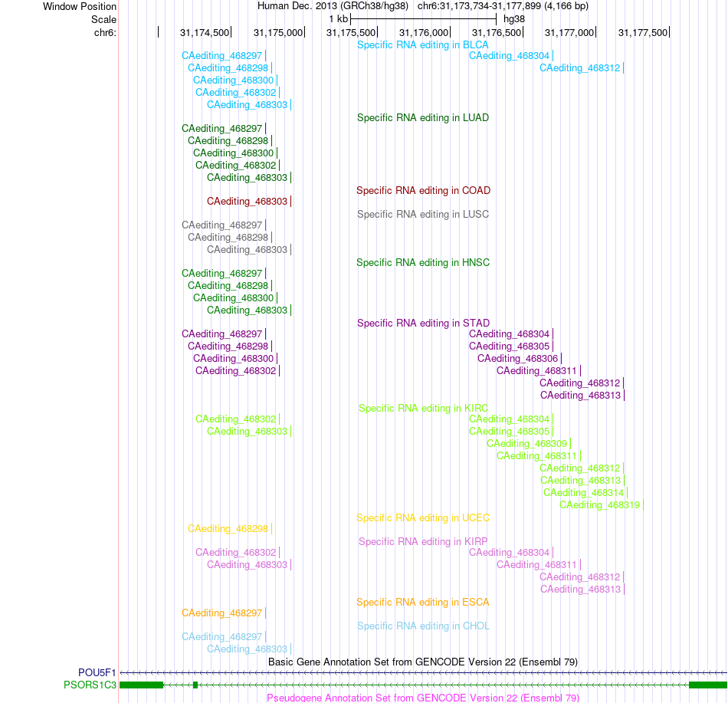The height and width of the screenshot is (703, 728).
Task: Click the 31,176,000 position on chr6 ruler
Action: (x=424, y=33)
